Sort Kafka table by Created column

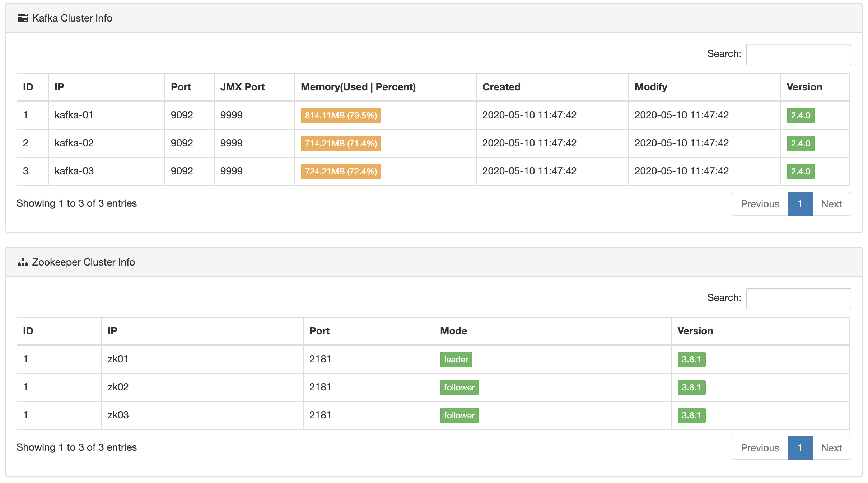552,87
